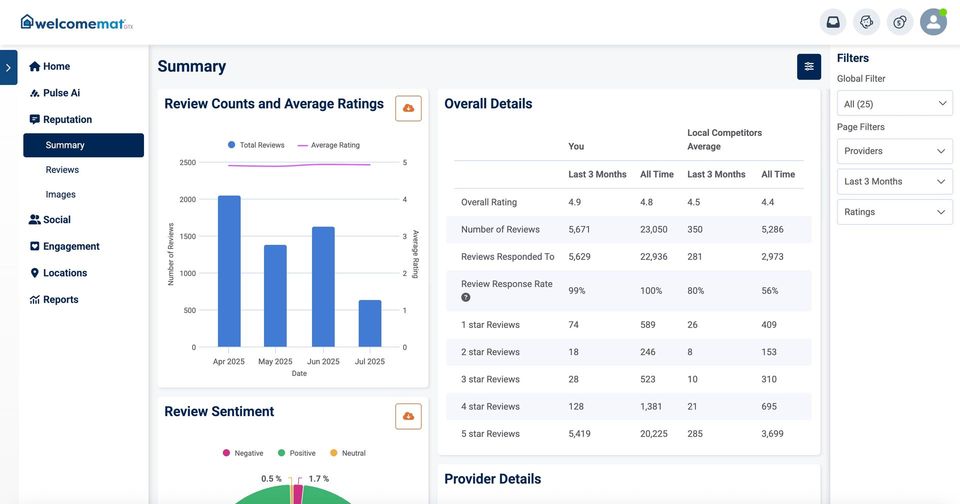This screenshot has width=960, height=504.
Task: Toggle Negative sentiment legend item
Action: click(243, 453)
